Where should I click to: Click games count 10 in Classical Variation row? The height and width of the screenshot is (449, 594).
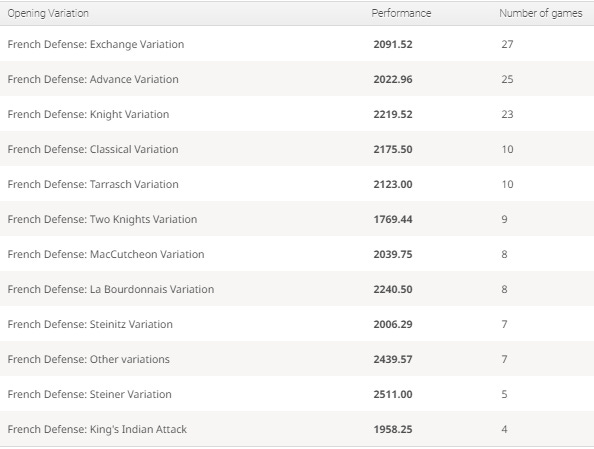(x=508, y=149)
